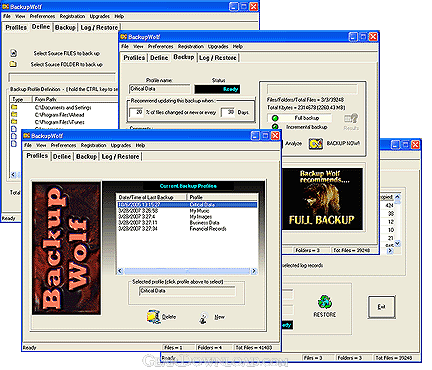This screenshot has height=370, width=432.
Task: Select the My Music profile row
Action: pos(187,211)
